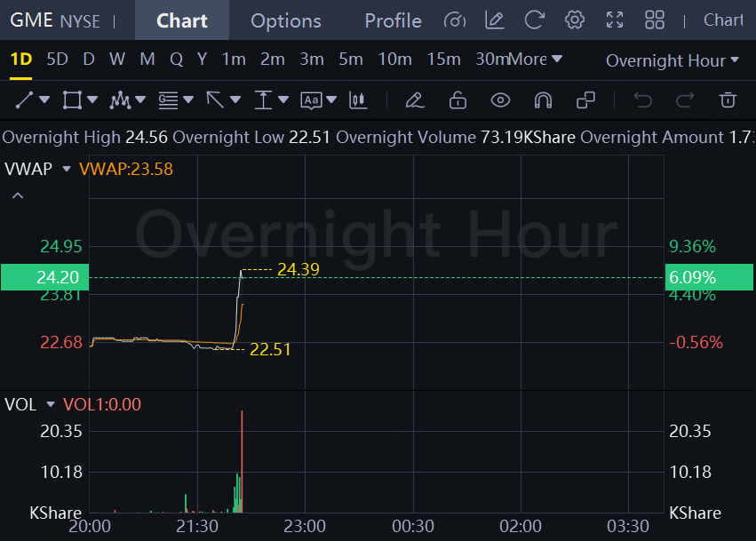Select the trend line drawing tool

pyautogui.click(x=24, y=100)
